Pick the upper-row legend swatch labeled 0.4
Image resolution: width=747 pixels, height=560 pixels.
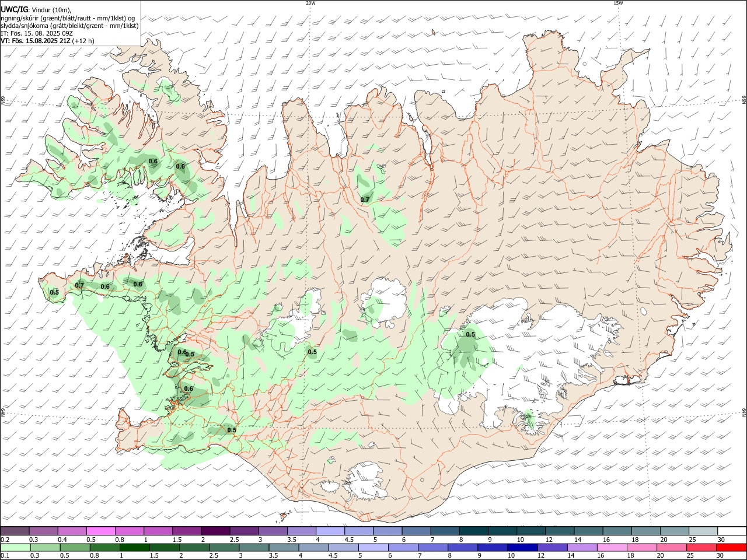tap(72, 531)
